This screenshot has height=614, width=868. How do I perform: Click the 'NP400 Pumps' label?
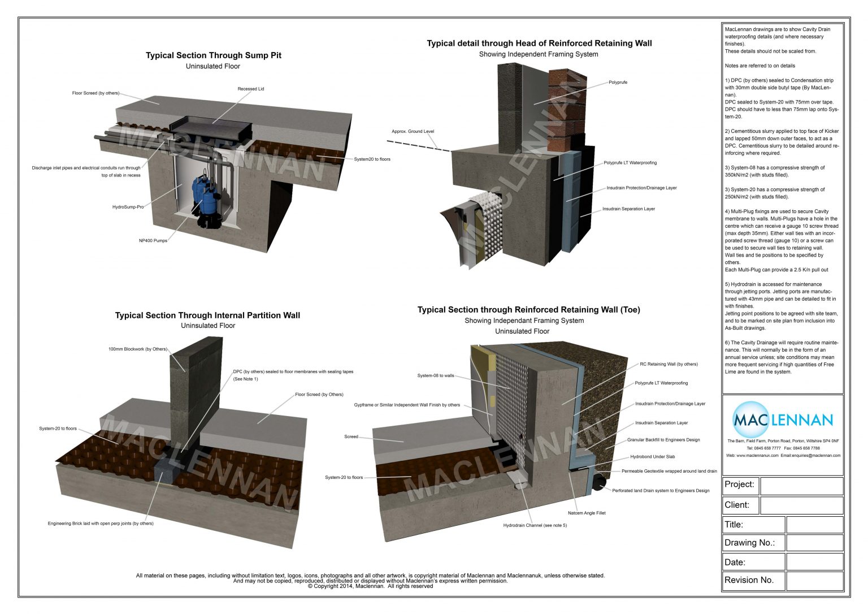tap(153, 240)
